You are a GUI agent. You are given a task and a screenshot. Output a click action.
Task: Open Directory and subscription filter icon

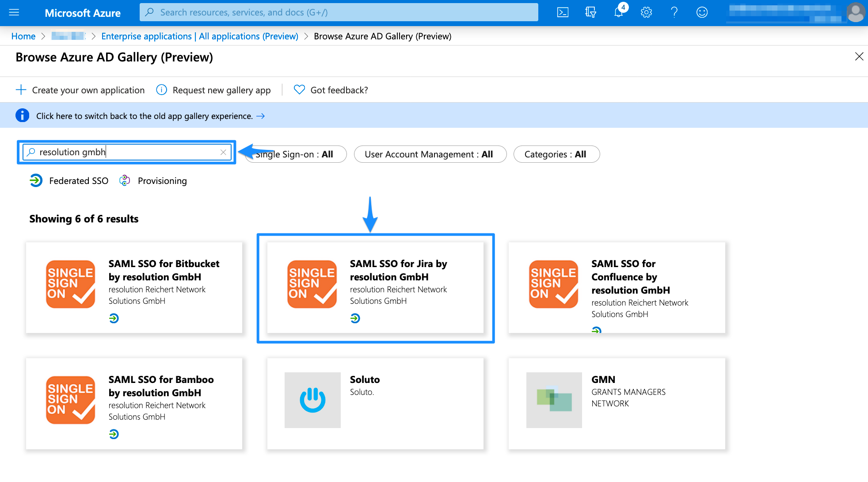pyautogui.click(x=590, y=12)
